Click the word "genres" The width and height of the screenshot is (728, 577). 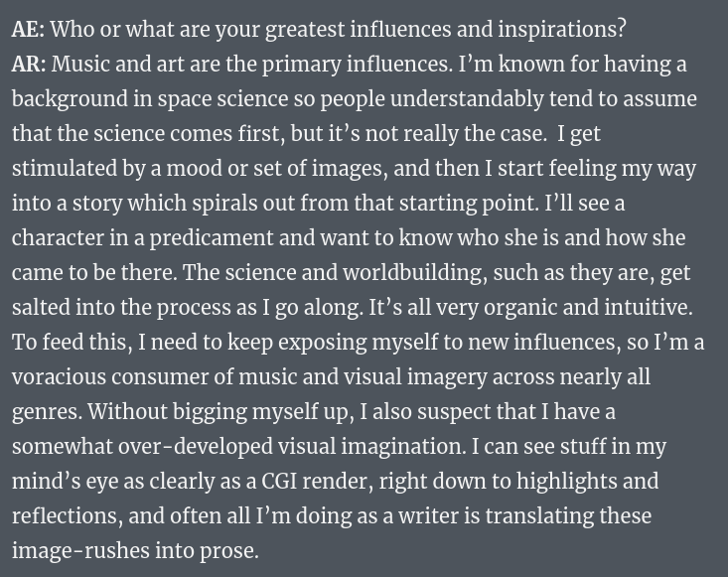click(45, 412)
